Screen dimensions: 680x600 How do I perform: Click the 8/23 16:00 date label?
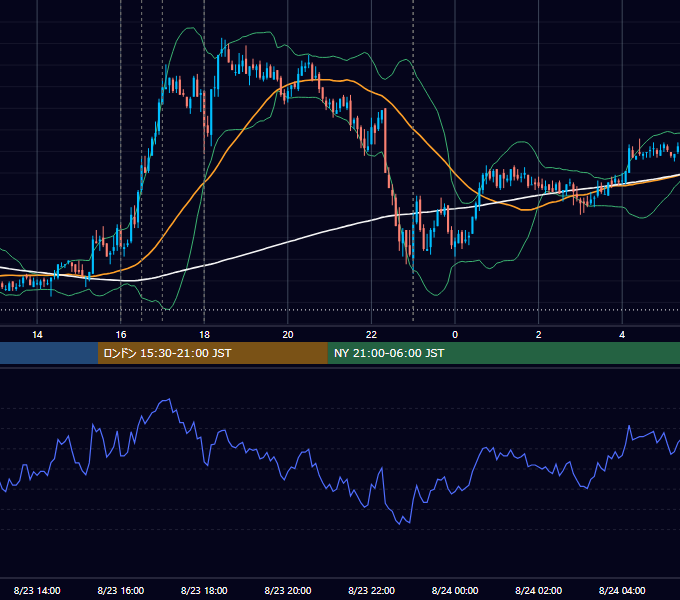point(121,590)
